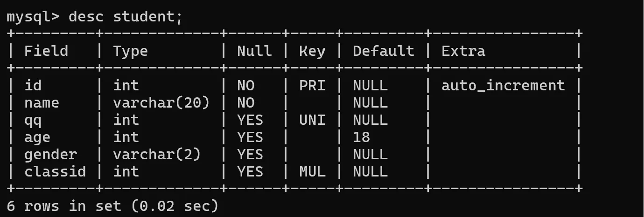The image size is (644, 217).
Task: Select the Null column header
Action: (254, 51)
